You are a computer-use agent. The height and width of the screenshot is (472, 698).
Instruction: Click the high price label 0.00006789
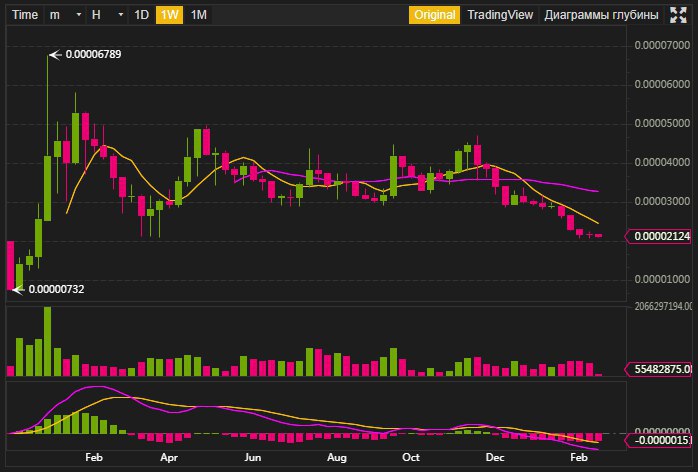point(93,54)
